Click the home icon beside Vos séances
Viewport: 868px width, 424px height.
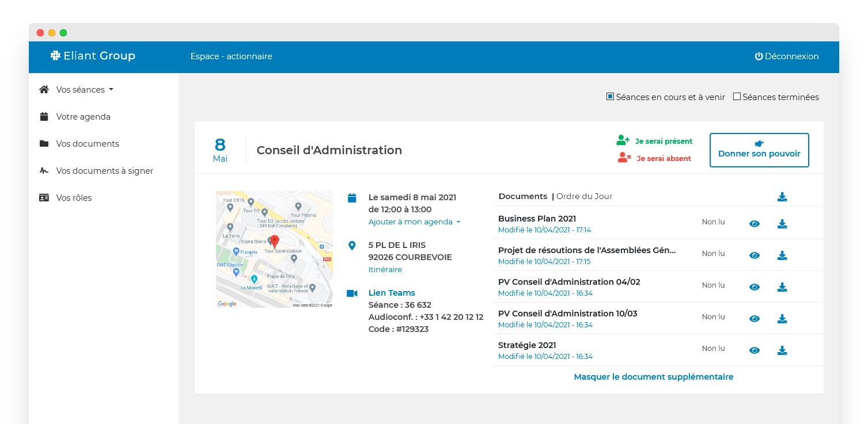(44, 89)
